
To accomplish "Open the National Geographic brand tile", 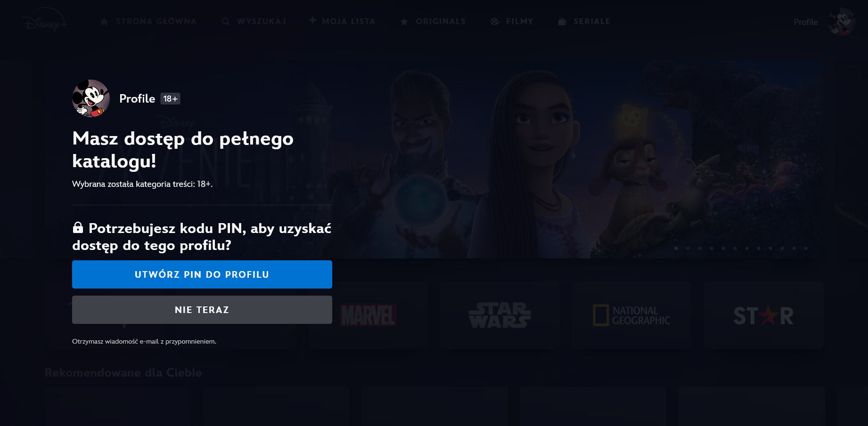I will (x=631, y=315).
